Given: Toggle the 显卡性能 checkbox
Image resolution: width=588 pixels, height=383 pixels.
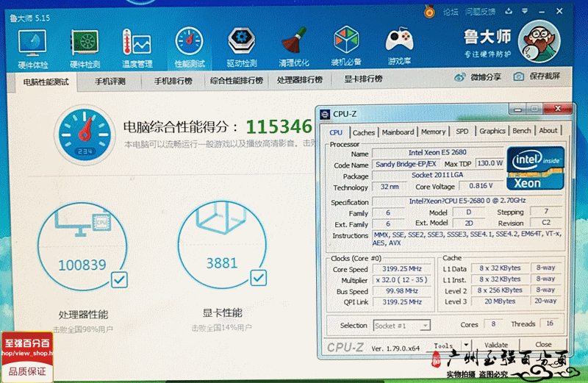Looking at the screenshot, I should 259,278.
